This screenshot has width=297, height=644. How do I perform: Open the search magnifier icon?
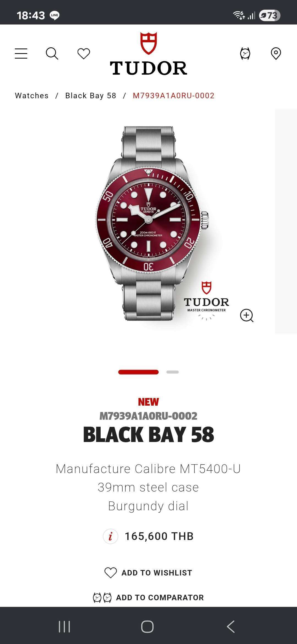[x=52, y=53]
